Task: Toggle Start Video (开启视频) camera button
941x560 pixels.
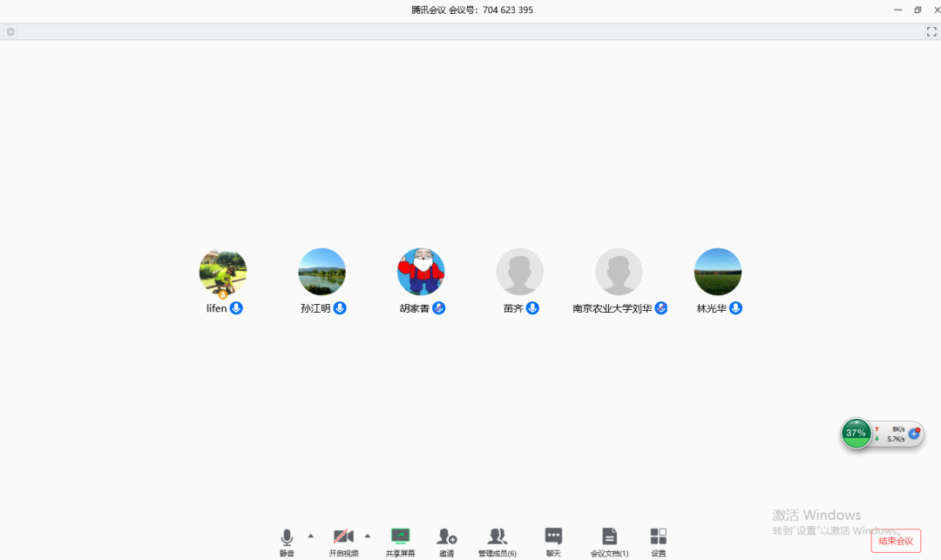Action: (343, 536)
